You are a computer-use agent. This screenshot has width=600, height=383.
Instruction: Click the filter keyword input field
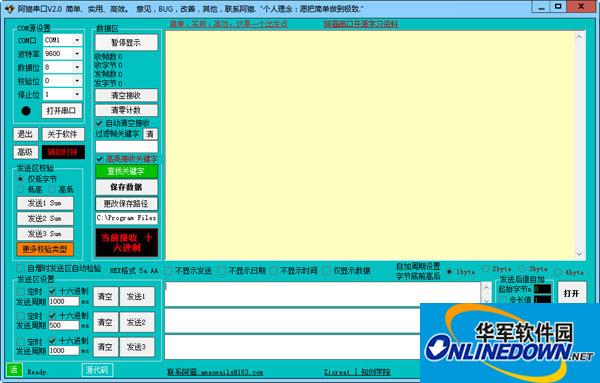[126, 147]
